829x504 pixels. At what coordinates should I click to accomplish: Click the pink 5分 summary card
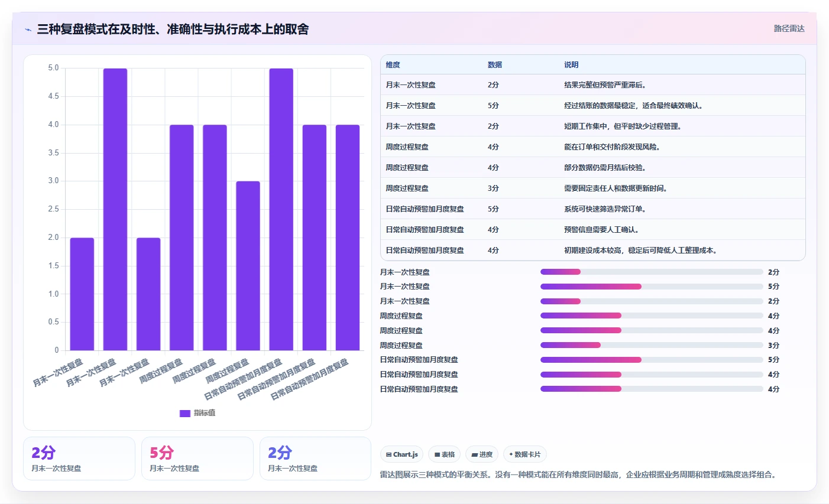pos(197,459)
